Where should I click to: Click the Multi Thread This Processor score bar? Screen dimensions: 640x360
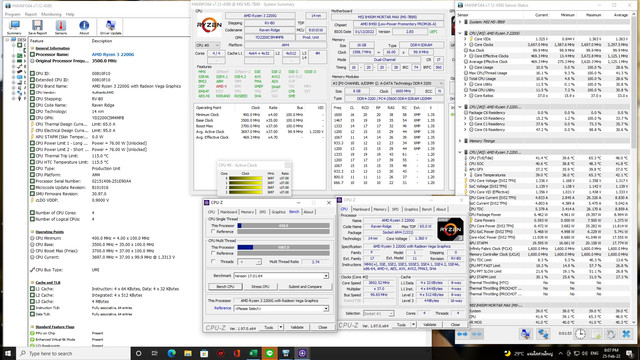point(283,247)
